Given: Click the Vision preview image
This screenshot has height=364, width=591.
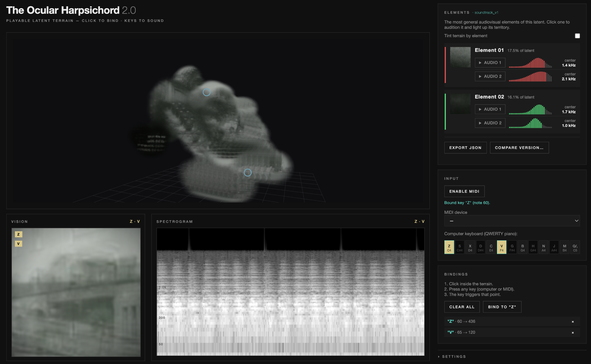Looking at the screenshot, I should pyautogui.click(x=76, y=292).
